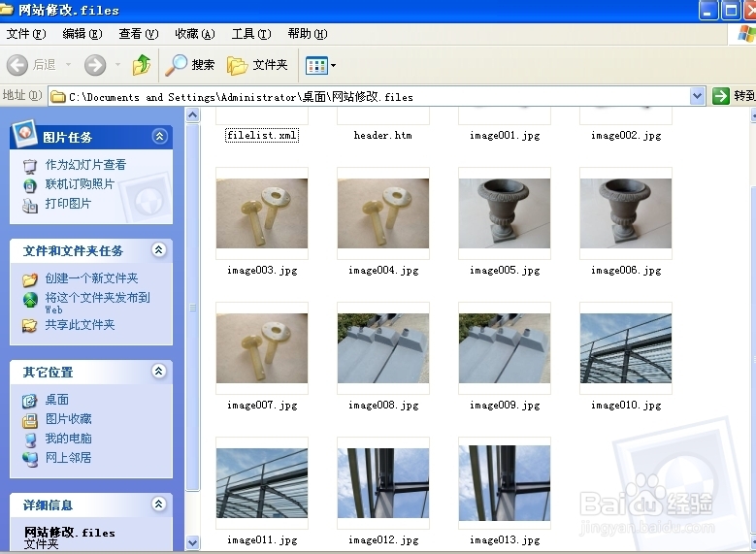Image resolution: width=756 pixels, height=554 pixels.
Task: Select the image010.jpg thumbnail
Action: [626, 348]
